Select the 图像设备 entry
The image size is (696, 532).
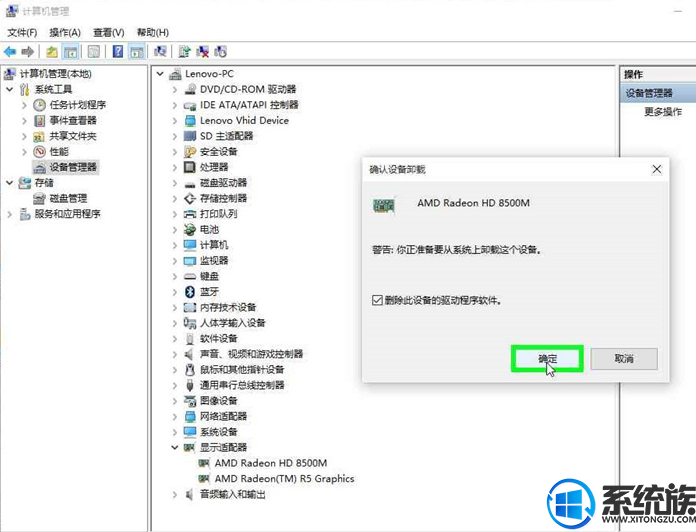(x=218, y=401)
